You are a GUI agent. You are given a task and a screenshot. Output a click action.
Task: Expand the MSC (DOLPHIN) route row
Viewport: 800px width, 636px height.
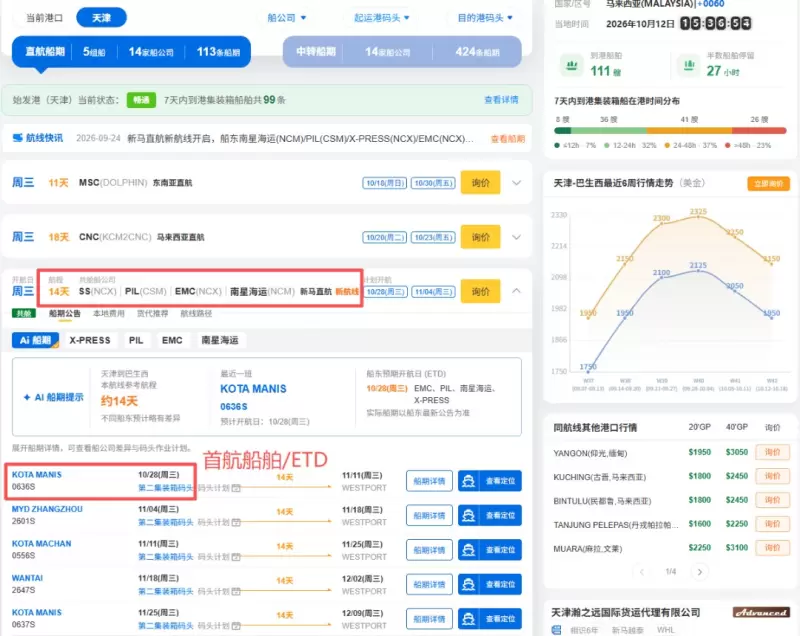point(516,183)
